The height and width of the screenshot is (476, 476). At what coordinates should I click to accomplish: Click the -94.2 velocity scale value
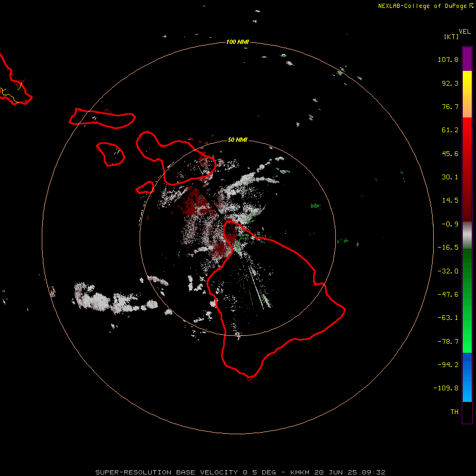click(448, 365)
